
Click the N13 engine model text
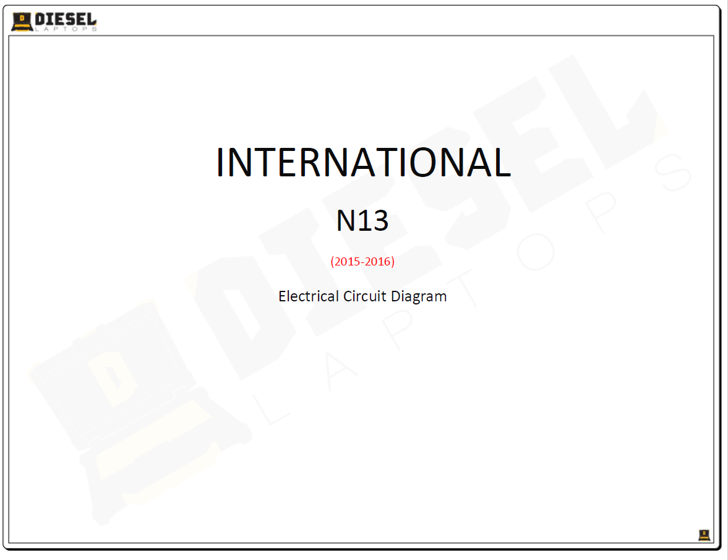(362, 220)
